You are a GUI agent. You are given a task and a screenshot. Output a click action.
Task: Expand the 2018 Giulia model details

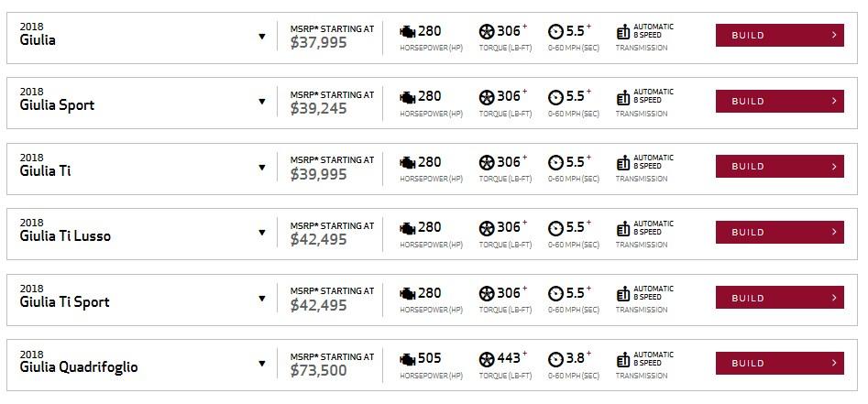[262, 37]
